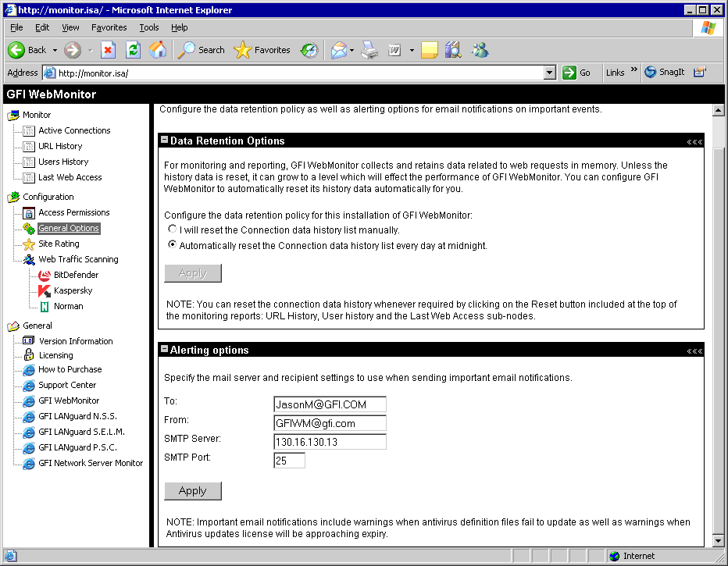The image size is (728, 566).
Task: Click the SMTP Server input field
Action: click(330, 442)
